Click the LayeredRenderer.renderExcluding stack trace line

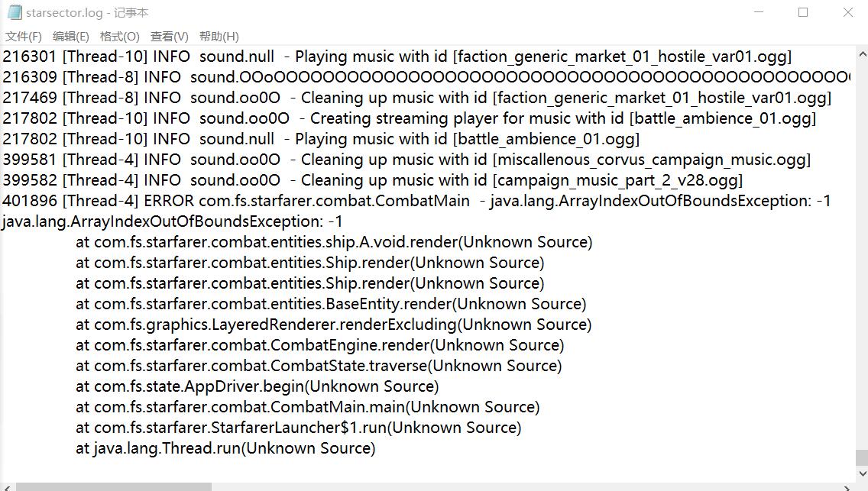[333, 325]
